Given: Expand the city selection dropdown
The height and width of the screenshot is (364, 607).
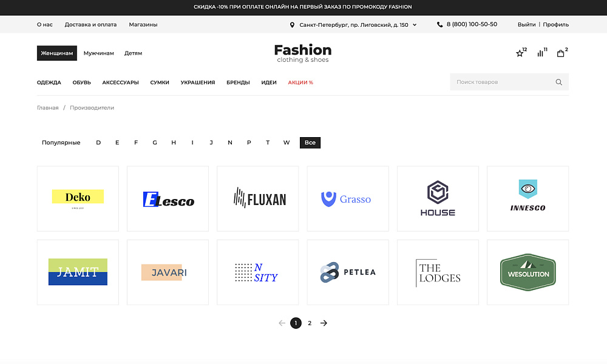Looking at the screenshot, I should [414, 25].
